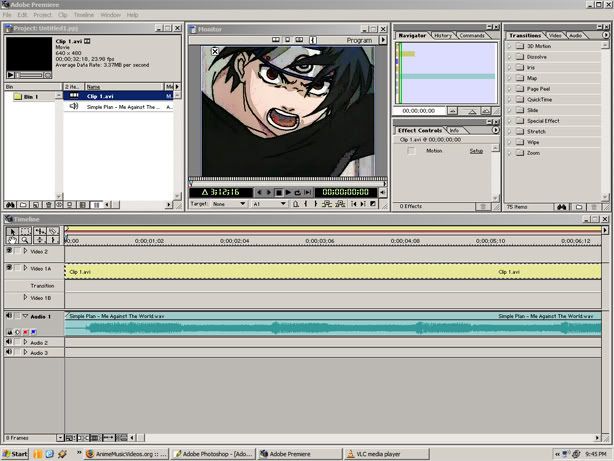Open Target audio A1 dropdown

click(269, 204)
